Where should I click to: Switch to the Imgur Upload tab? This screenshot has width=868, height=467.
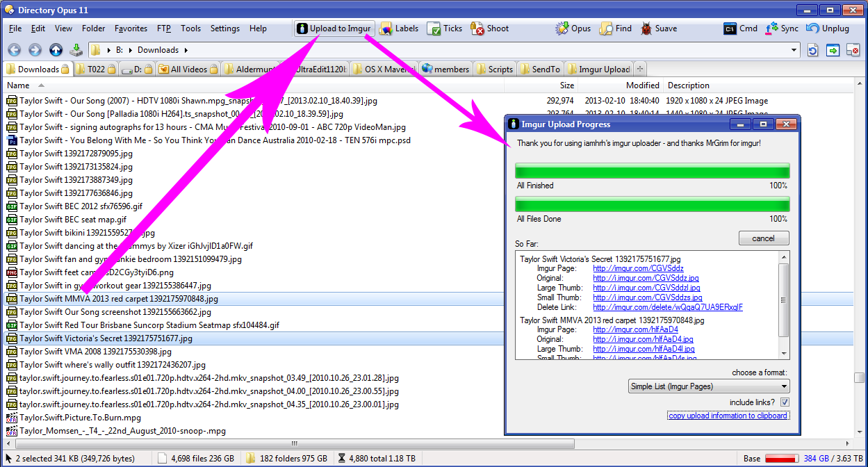(x=599, y=69)
